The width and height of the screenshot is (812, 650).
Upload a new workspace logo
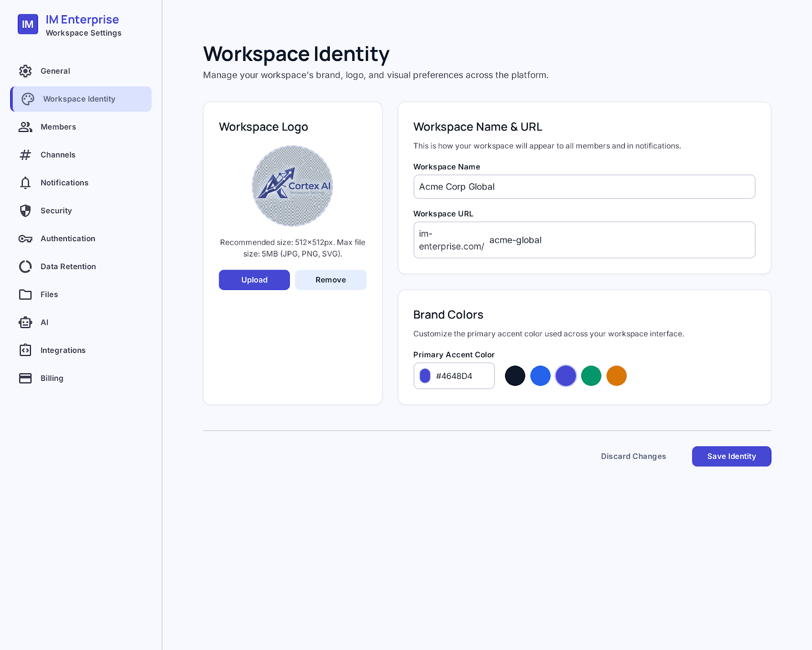pos(254,280)
